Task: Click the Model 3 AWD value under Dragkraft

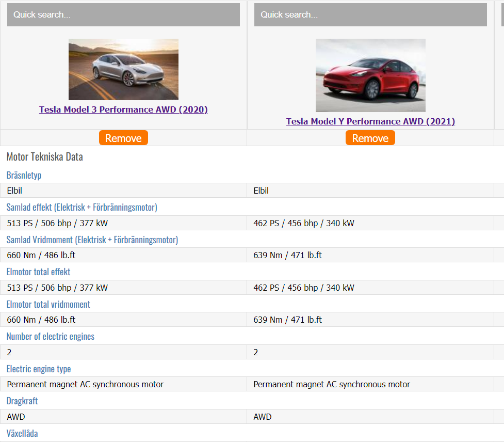Action: pyautogui.click(x=16, y=417)
